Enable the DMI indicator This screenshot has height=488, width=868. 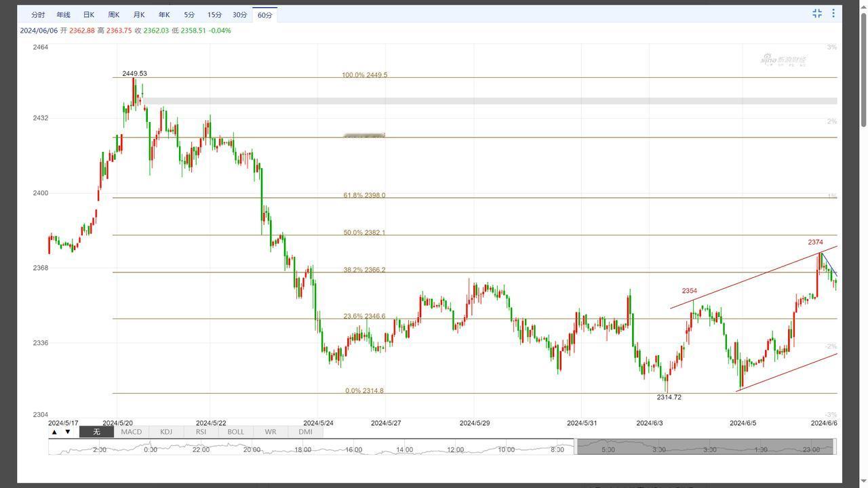pos(305,432)
